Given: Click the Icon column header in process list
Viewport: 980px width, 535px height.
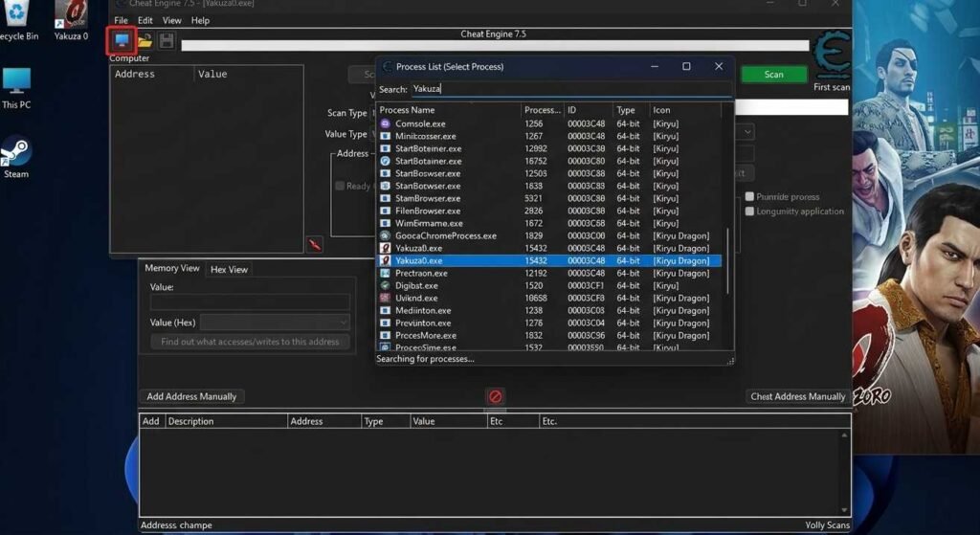Looking at the screenshot, I should tap(685, 110).
